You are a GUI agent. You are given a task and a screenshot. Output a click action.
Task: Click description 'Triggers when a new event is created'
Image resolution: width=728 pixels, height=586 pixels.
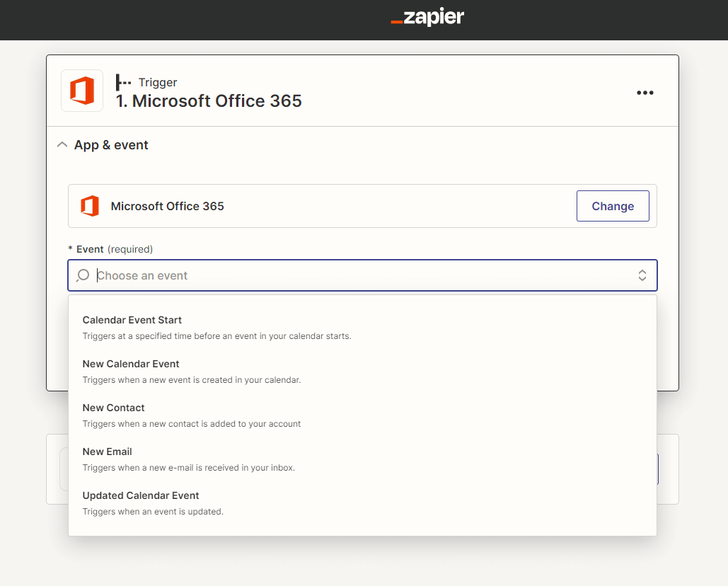click(x=192, y=380)
